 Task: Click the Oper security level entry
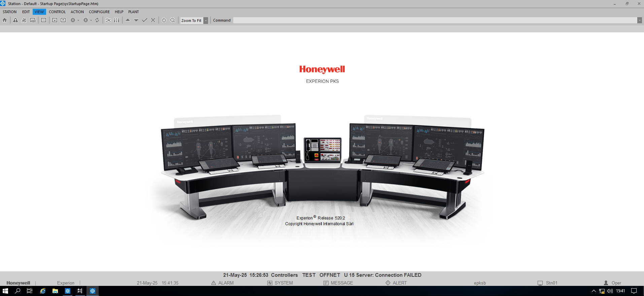click(613, 283)
